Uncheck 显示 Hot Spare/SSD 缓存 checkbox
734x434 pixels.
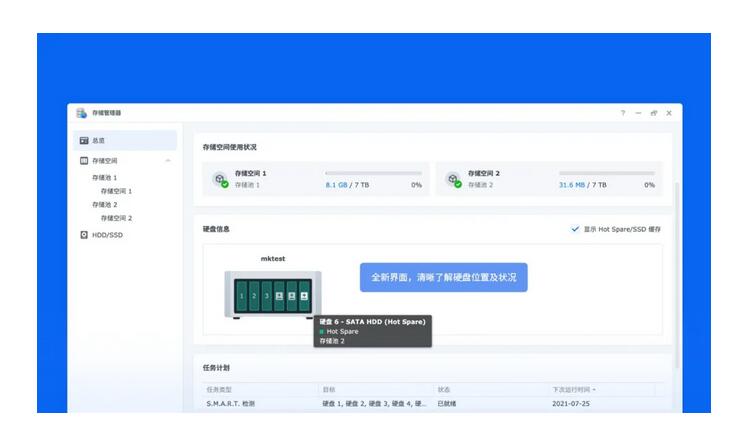575,229
